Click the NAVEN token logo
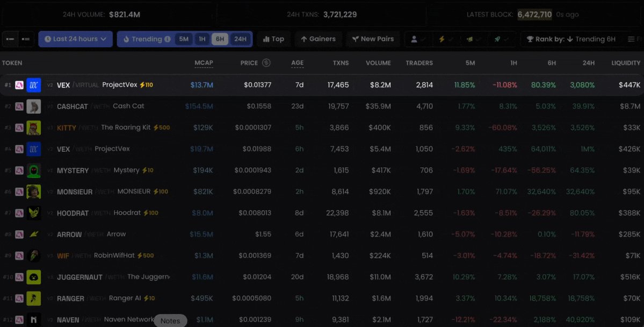Screen dimensions: 644x327 click(34, 319)
